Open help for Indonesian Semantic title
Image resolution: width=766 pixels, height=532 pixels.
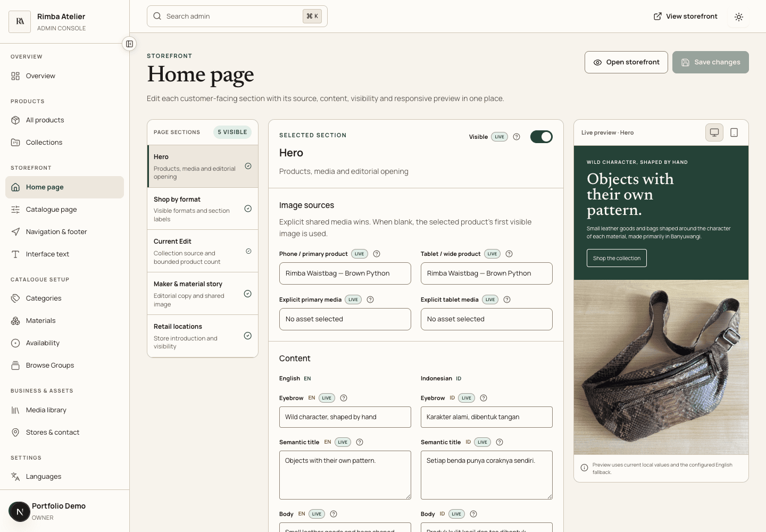[x=499, y=442]
